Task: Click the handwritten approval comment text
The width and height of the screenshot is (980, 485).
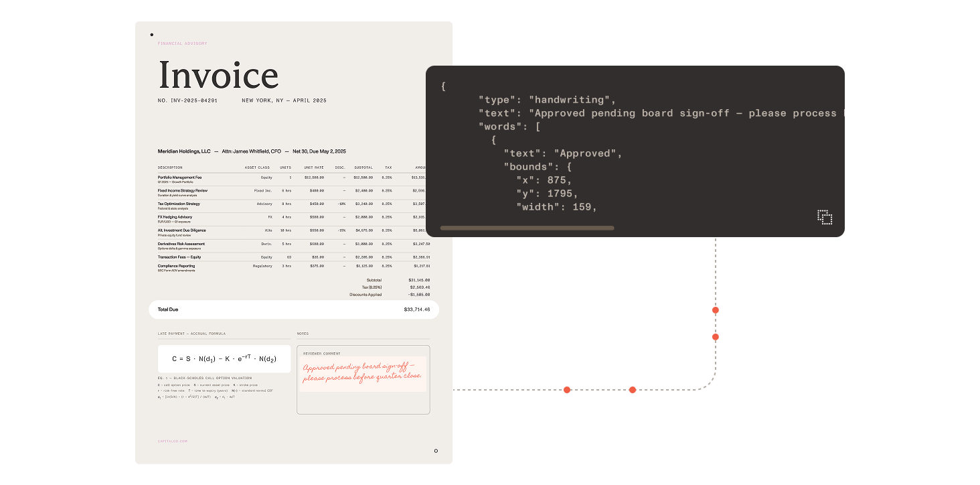Action: (362, 372)
